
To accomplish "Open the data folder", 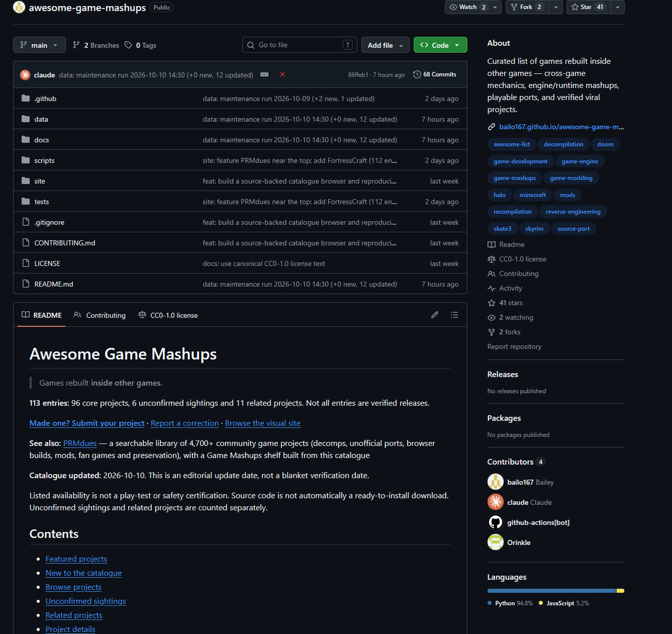I will [x=41, y=119].
